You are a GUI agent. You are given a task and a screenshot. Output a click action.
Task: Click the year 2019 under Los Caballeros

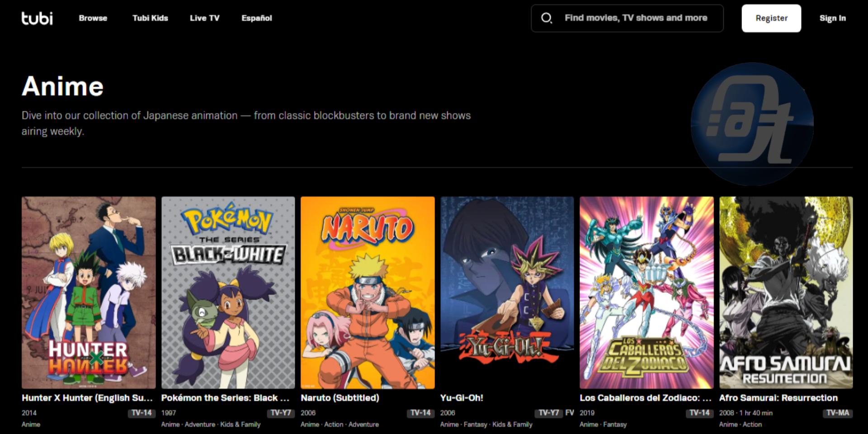[x=587, y=413]
